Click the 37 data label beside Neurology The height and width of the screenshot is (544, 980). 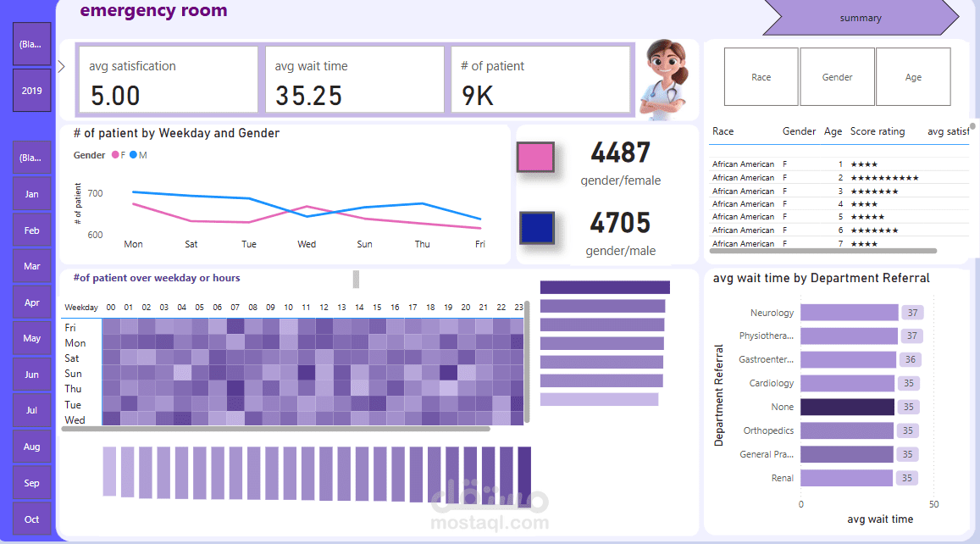912,313
